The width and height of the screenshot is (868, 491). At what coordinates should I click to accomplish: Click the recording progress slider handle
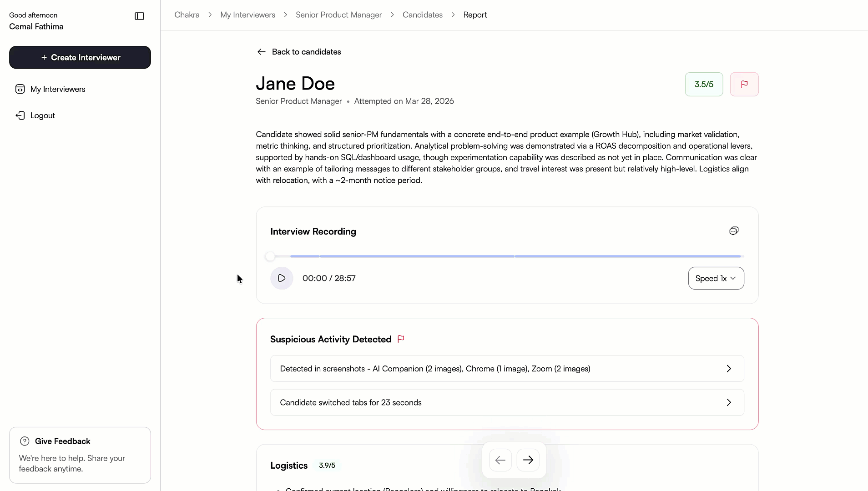point(271,256)
